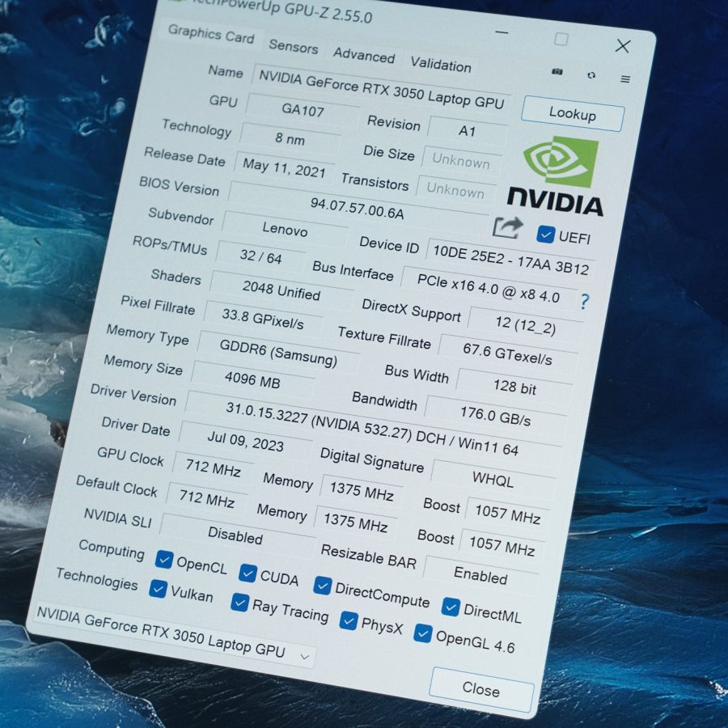728x728 pixels.
Task: Click the Bus Width value 128 bit
Action: tap(514, 387)
